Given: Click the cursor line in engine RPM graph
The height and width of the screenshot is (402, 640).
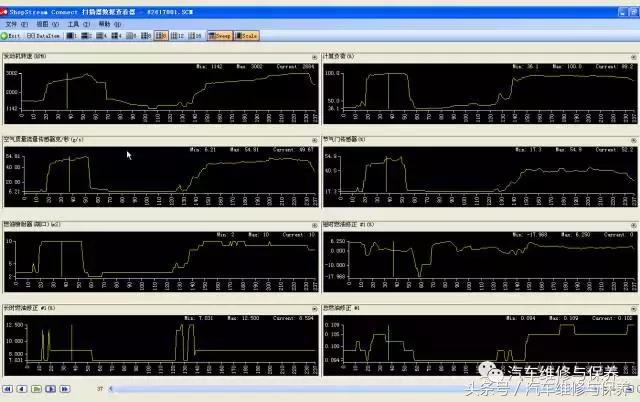Looking at the screenshot, I should [x=67, y=91].
